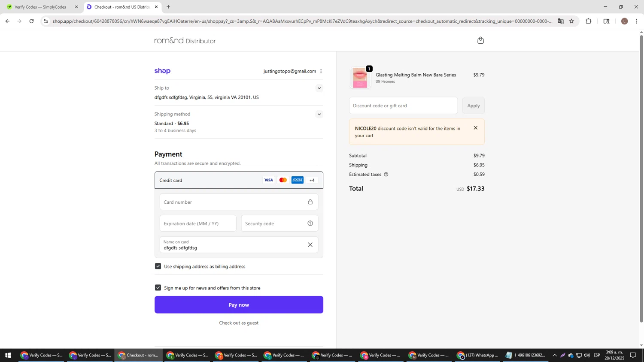Dismiss the NICOLE20 invalid code message

pyautogui.click(x=475, y=128)
